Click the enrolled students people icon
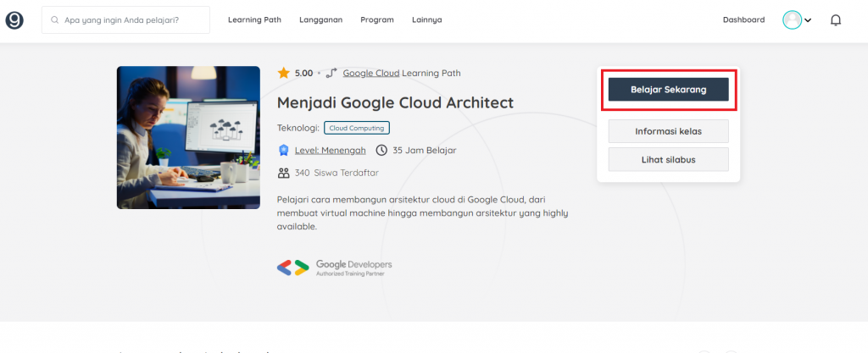This screenshot has width=868, height=353. pos(284,173)
